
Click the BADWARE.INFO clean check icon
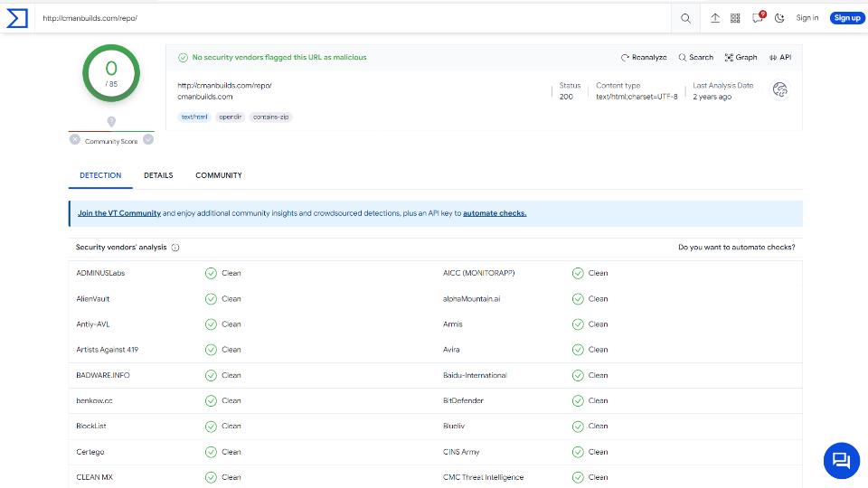click(211, 375)
